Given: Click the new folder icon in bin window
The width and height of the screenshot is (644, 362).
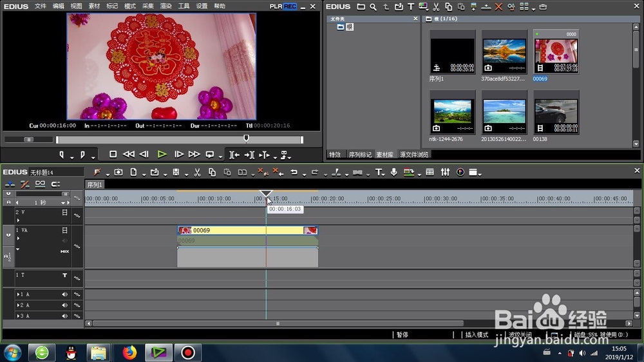Looking at the screenshot, I should pyautogui.click(x=361, y=6).
